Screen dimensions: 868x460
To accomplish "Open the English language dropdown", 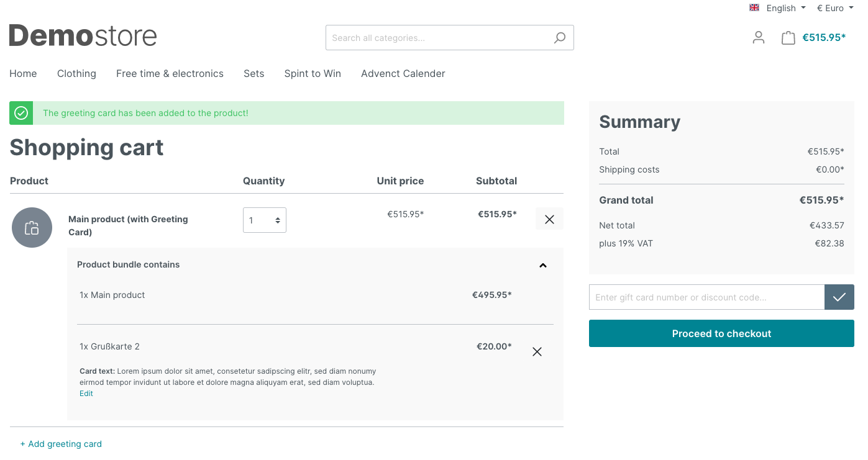I will point(778,8).
